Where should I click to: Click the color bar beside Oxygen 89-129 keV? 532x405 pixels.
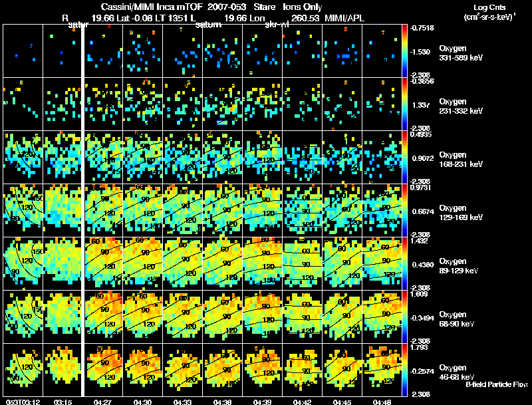point(404,264)
